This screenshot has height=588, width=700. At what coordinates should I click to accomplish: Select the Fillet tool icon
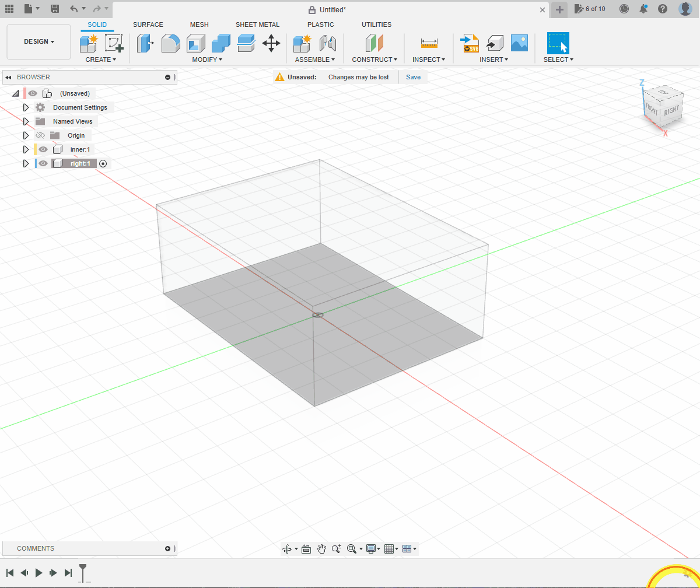170,44
